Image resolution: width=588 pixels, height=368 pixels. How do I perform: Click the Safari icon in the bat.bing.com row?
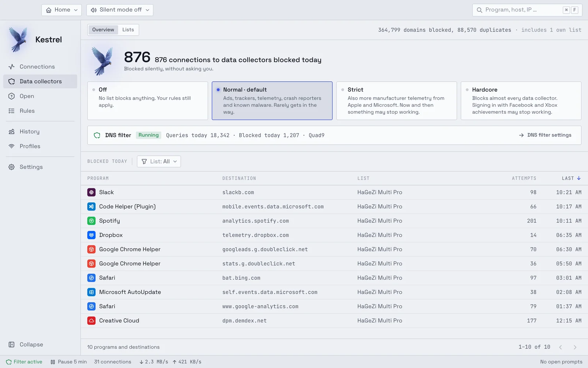pyautogui.click(x=91, y=278)
